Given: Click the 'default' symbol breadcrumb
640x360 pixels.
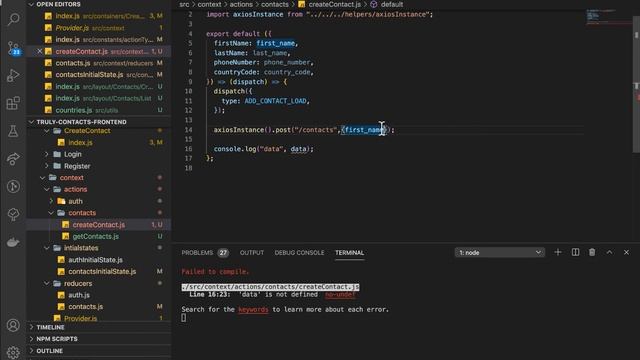Looking at the screenshot, I should 387,4.
